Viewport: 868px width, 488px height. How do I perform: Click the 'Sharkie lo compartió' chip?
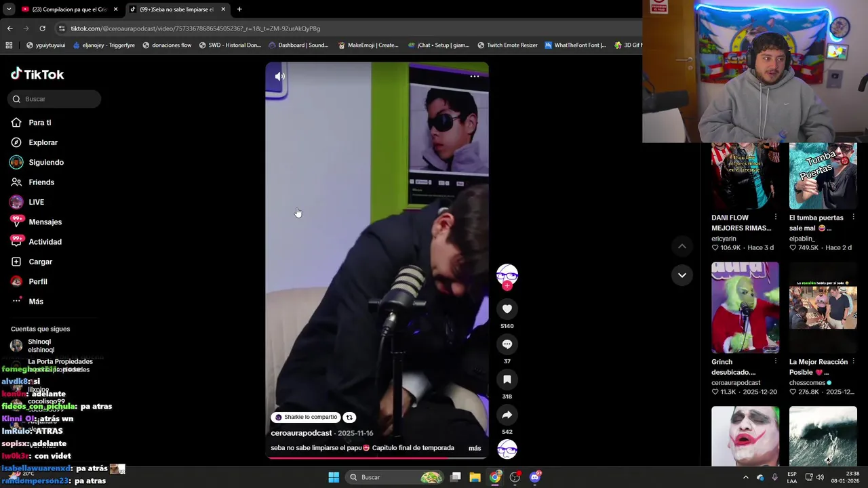306,418
